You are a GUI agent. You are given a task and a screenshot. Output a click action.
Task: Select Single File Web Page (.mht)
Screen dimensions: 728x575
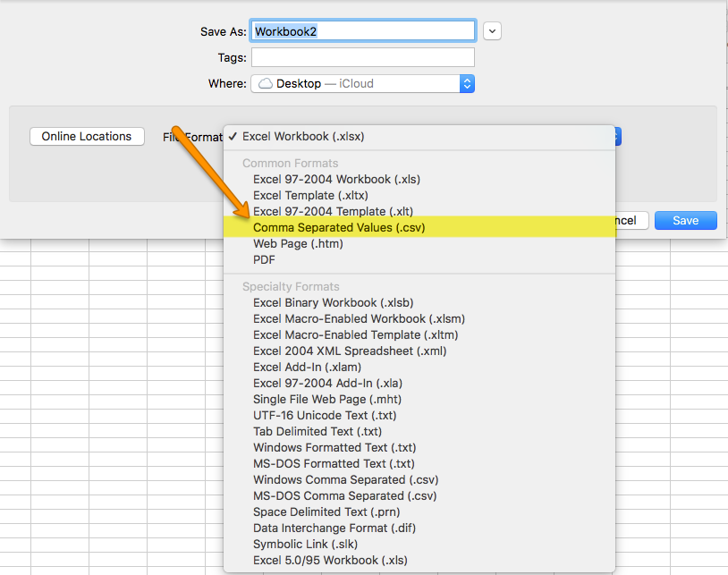(419, 399)
